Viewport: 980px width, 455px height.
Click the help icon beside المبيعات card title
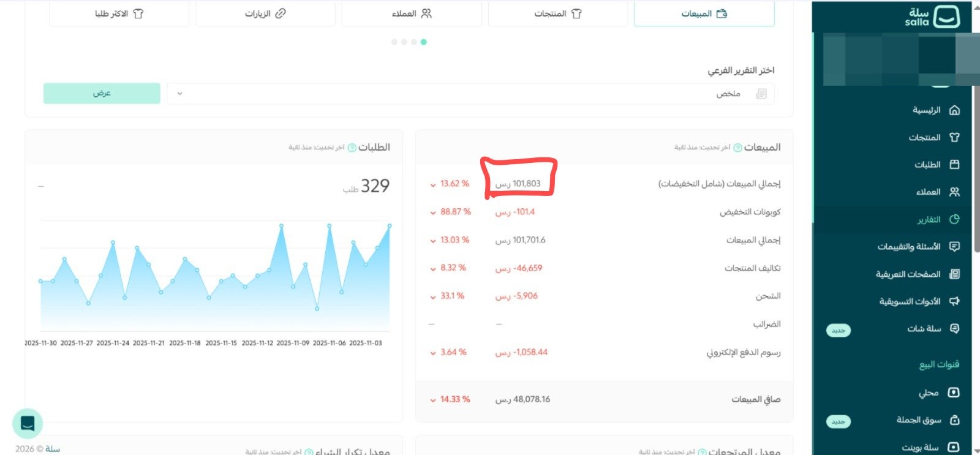(x=737, y=148)
